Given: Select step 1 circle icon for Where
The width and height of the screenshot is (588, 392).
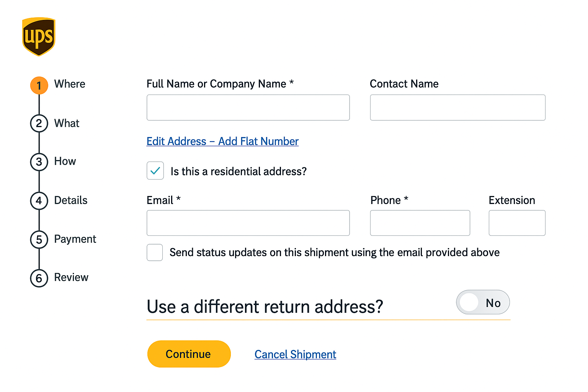Looking at the screenshot, I should coord(39,85).
